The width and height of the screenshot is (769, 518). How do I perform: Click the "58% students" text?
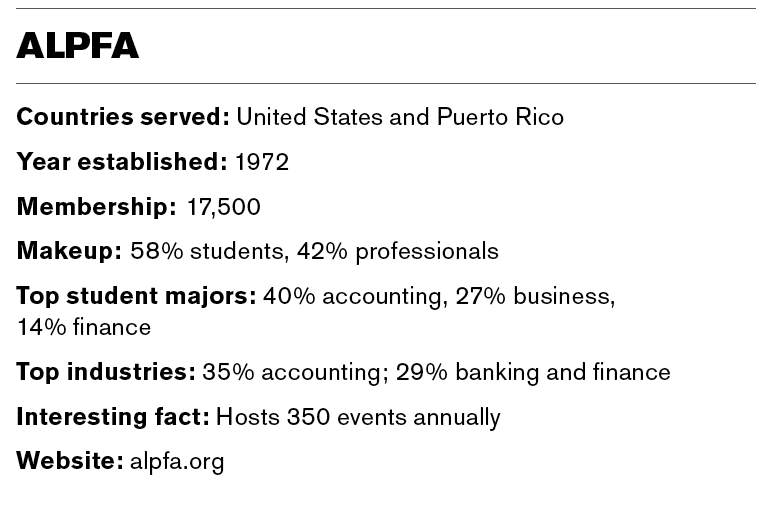(208, 251)
